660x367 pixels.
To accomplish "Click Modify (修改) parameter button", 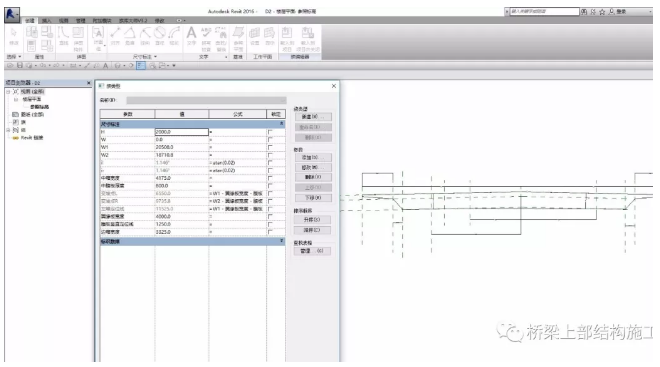I will (313, 168).
